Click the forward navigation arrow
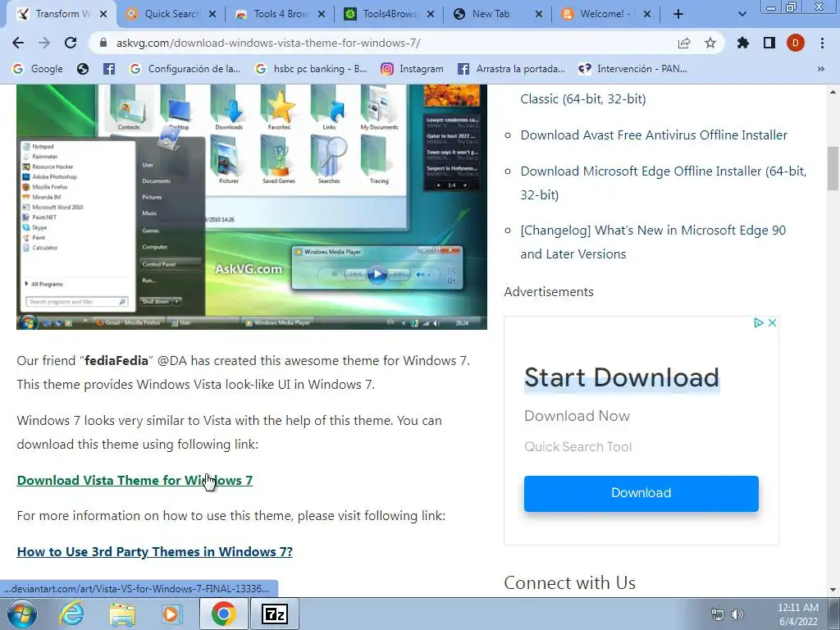The image size is (840, 630). (x=44, y=43)
